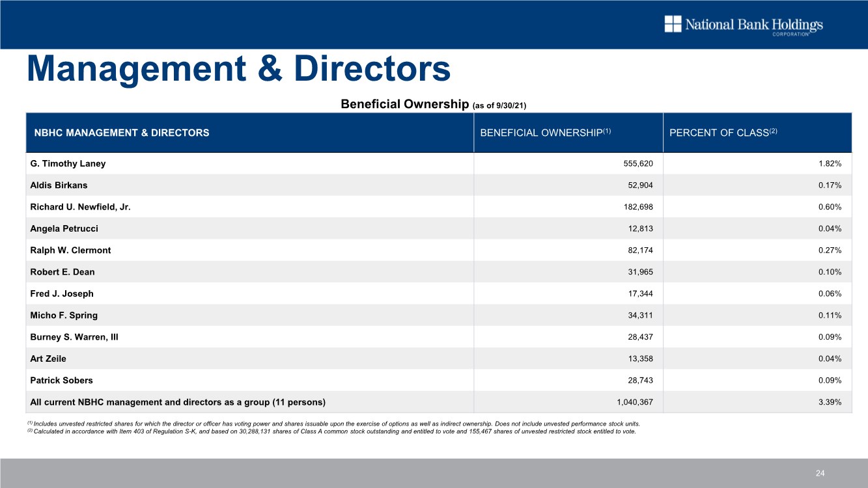Select the name Micho F. Spring
The image size is (868, 488).
[x=64, y=315]
